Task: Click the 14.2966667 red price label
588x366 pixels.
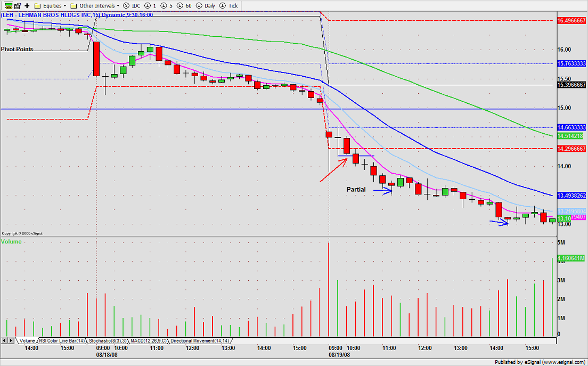Action: point(571,149)
